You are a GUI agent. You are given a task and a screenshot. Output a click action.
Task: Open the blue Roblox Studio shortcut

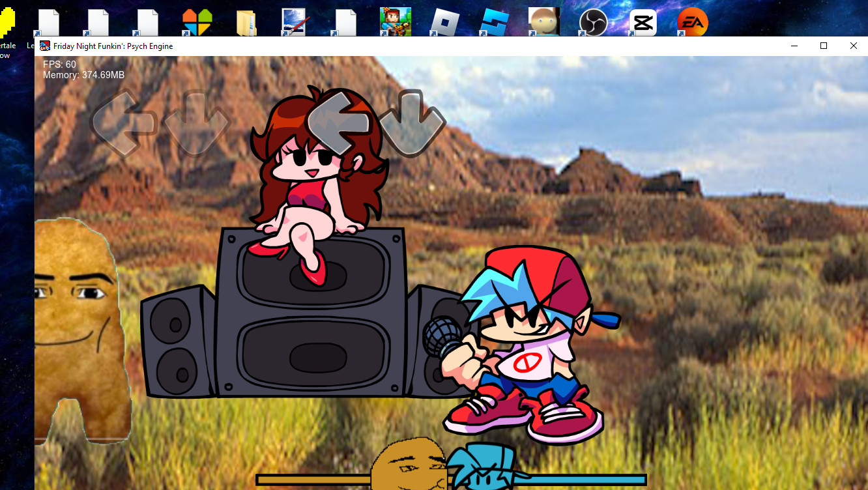tap(494, 22)
